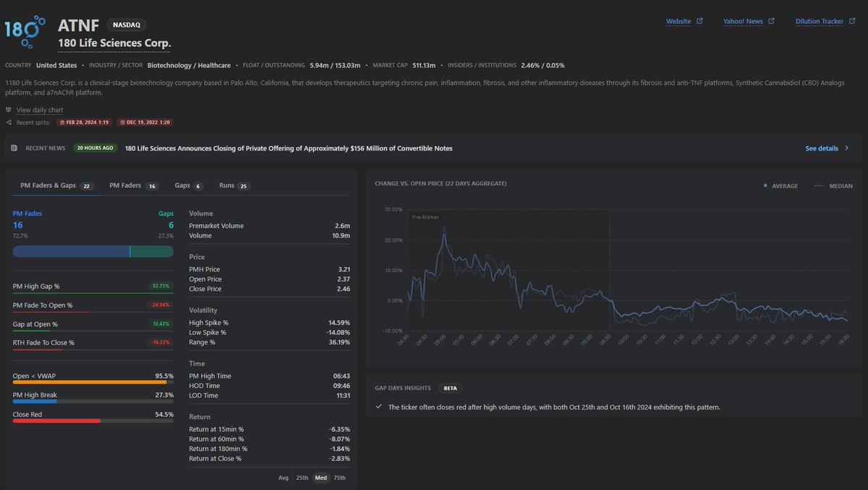The height and width of the screenshot is (490, 868).
Task: Click the Recent splits share icon
Action: point(9,122)
